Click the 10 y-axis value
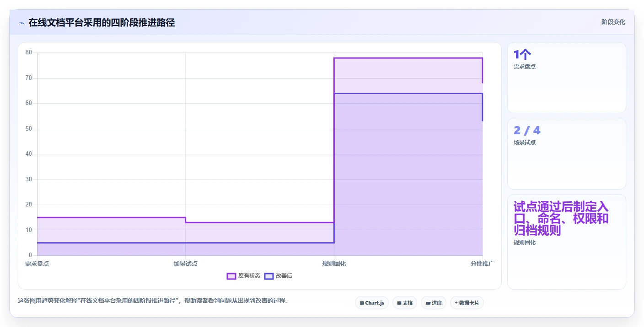The image size is (644, 327). point(29,230)
